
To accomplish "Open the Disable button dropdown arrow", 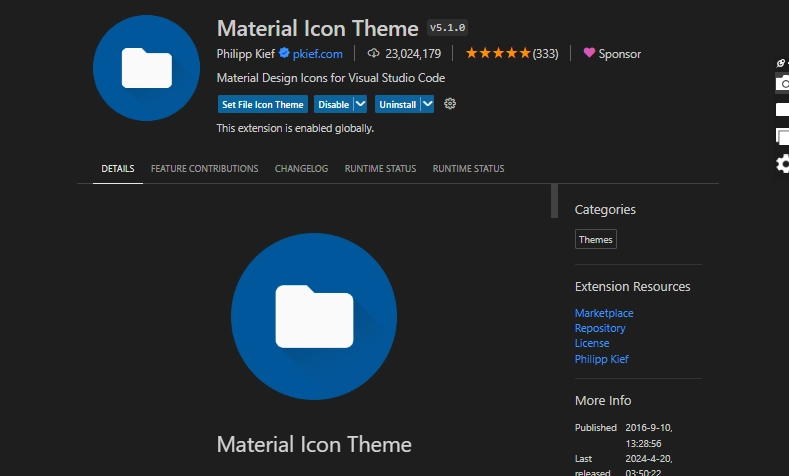I will (x=360, y=104).
